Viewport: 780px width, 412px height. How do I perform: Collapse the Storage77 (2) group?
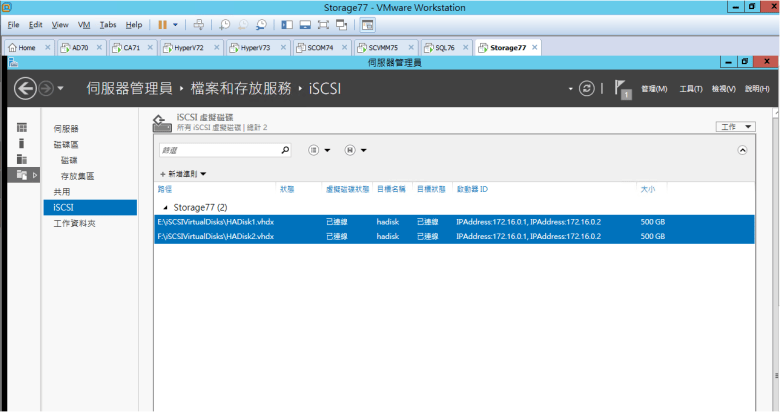162,207
